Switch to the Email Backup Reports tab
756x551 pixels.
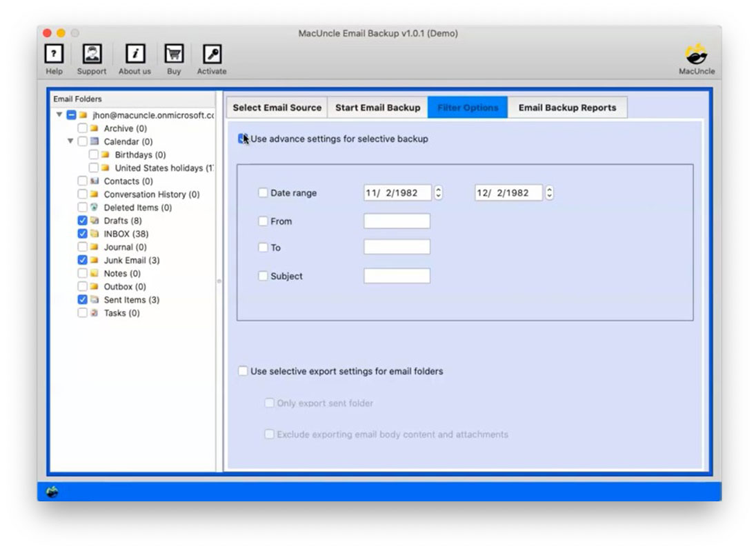pyautogui.click(x=568, y=108)
